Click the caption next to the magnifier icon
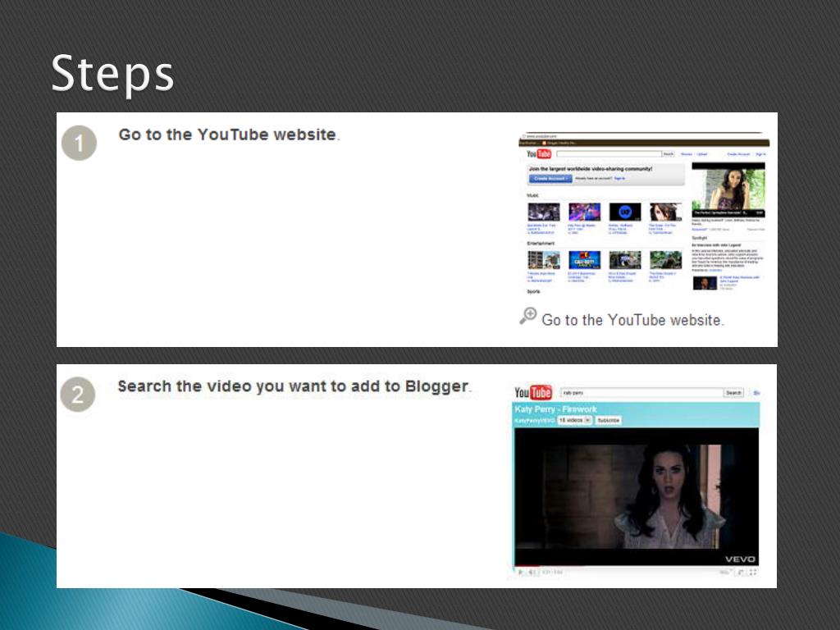The width and height of the screenshot is (840, 630). click(x=632, y=320)
